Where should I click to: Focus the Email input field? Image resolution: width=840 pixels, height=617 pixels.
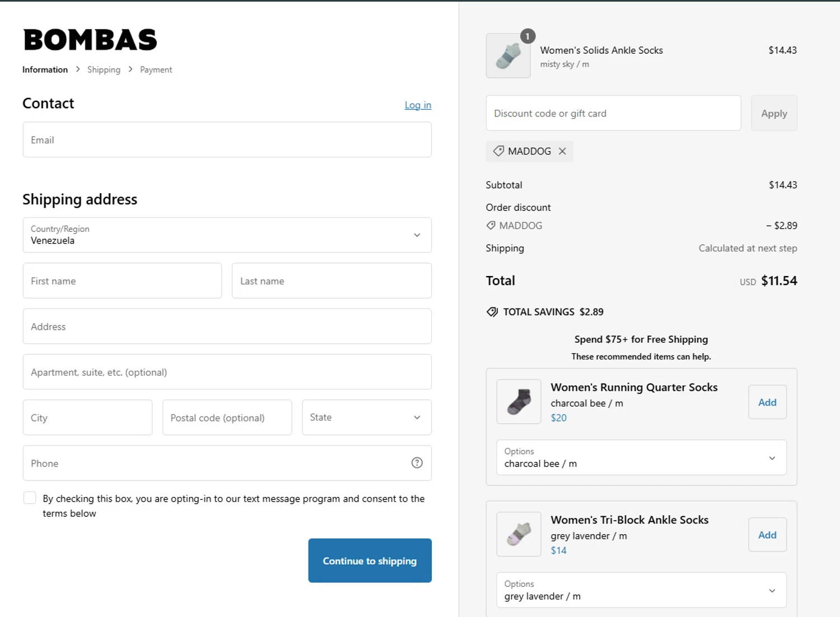tap(227, 139)
